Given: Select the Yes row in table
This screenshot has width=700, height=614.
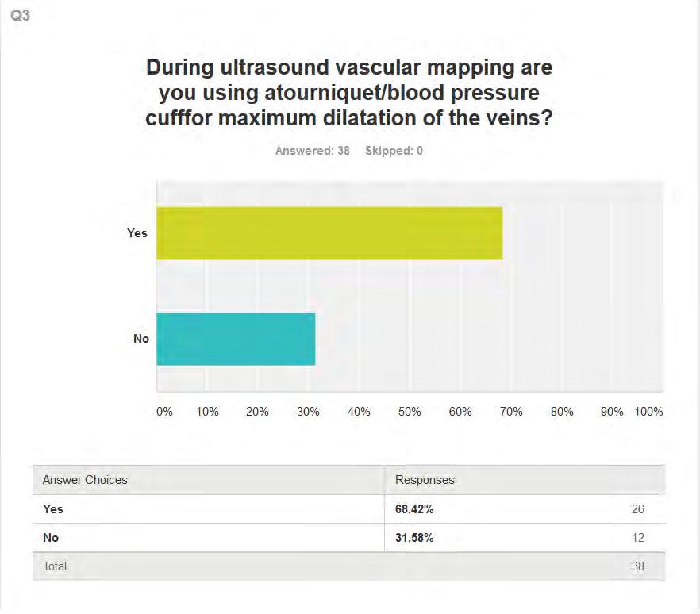Looking at the screenshot, I should point(349,509).
